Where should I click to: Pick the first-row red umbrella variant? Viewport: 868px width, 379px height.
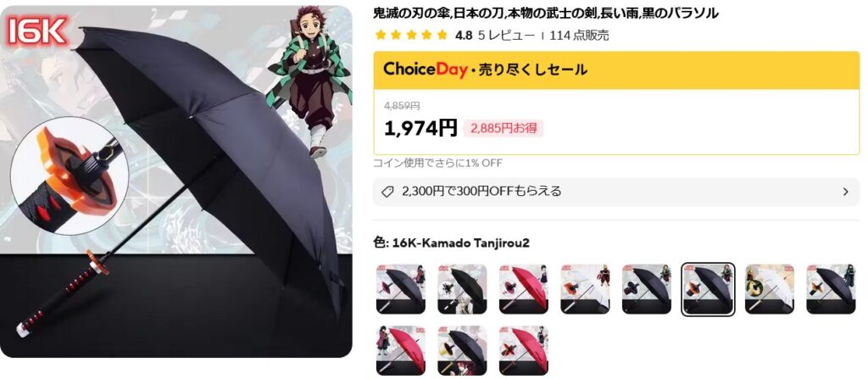[x=524, y=289]
